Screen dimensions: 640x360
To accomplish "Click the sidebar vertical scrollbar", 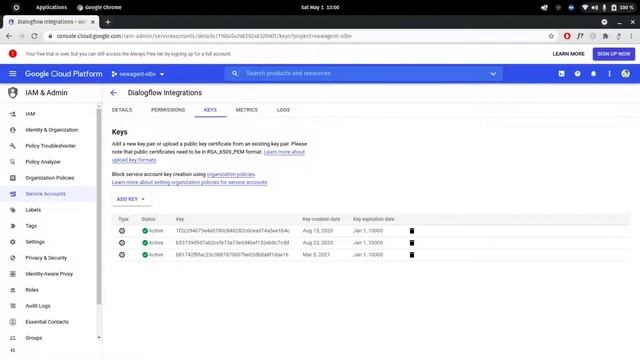I will tap(99, 206).
